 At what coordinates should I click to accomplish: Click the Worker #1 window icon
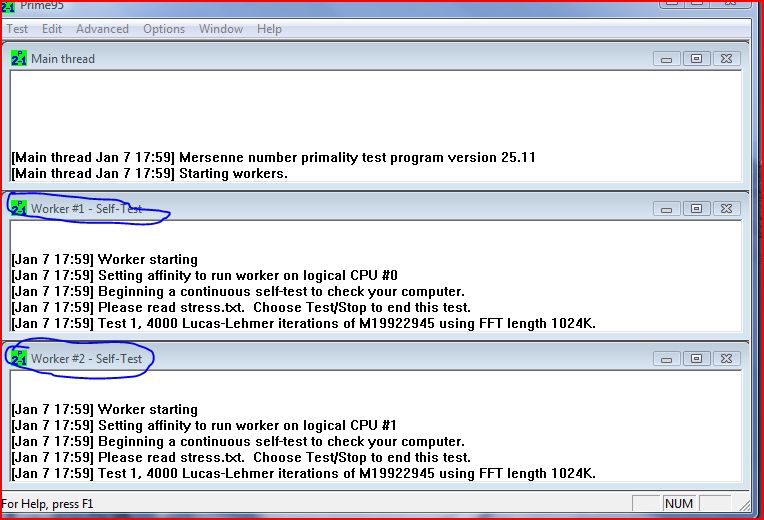(19, 209)
